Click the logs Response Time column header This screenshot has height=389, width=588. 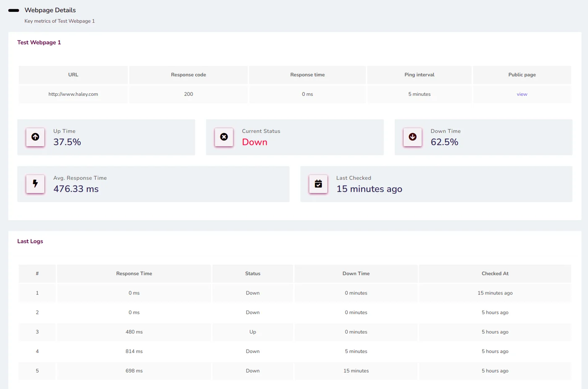[134, 273]
